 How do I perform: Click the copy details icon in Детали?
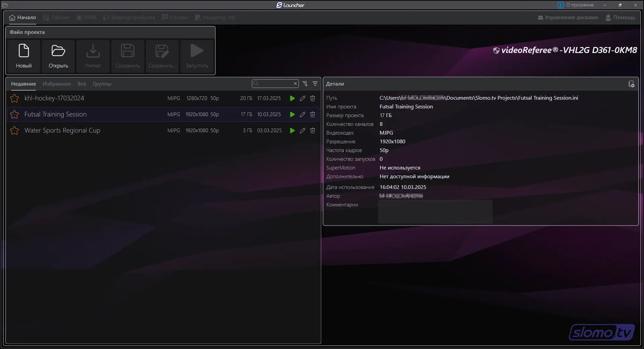click(631, 84)
